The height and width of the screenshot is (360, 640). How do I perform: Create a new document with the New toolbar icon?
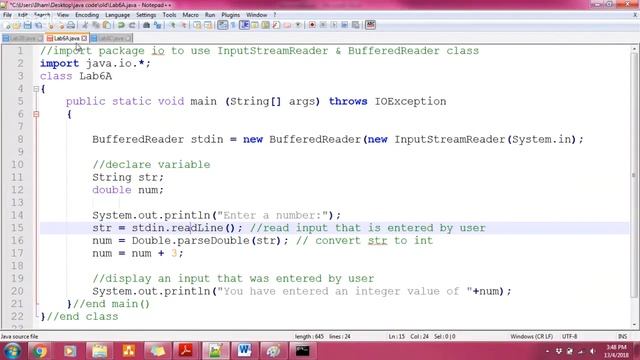tap(7, 25)
